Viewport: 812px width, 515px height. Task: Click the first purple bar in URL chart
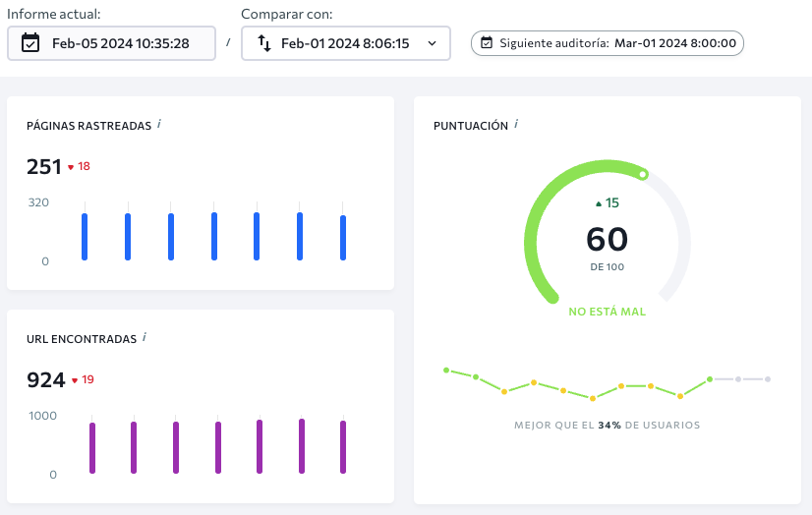point(92,448)
